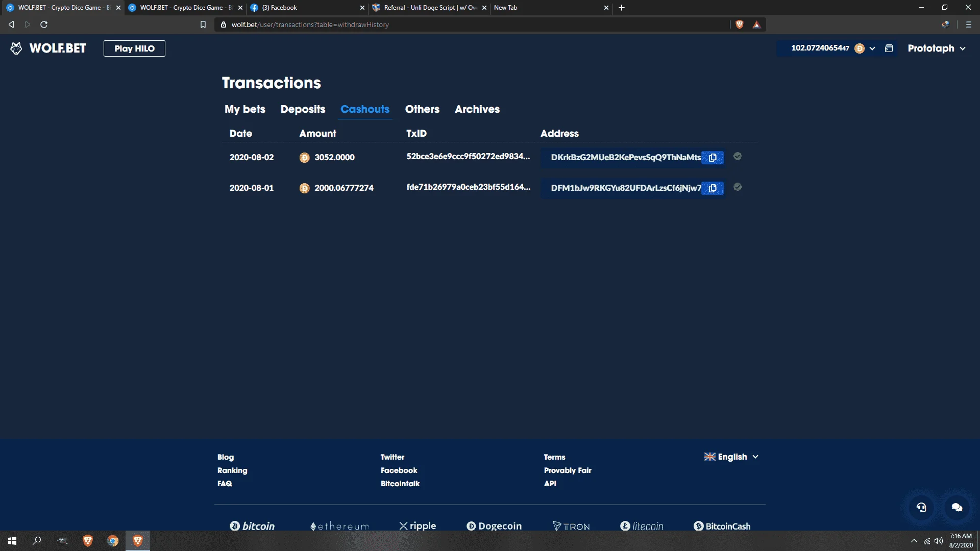Click TxID fde71b26979a0ceb23bf55d164...
The height and width of the screenshot is (551, 980).
pos(468,187)
